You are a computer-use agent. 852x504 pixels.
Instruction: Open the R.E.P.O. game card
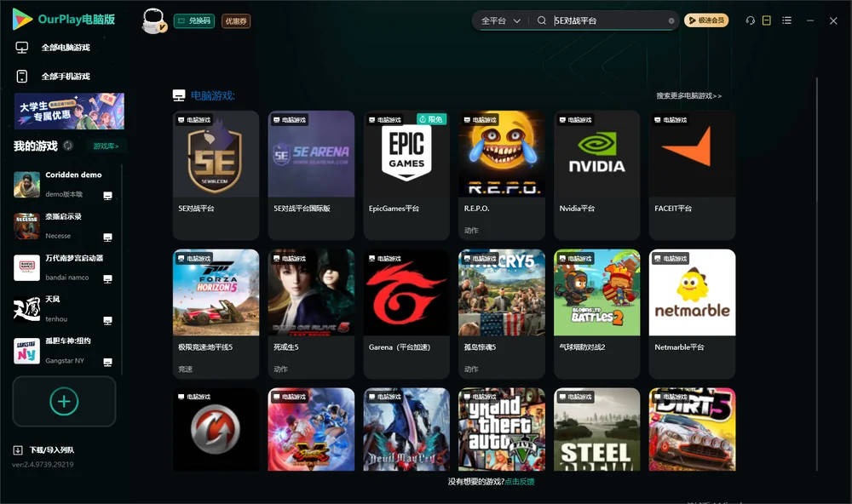pos(502,175)
